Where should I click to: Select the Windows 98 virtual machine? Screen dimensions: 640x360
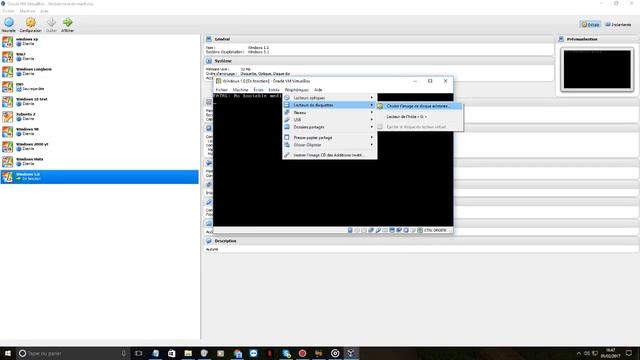tap(100, 132)
